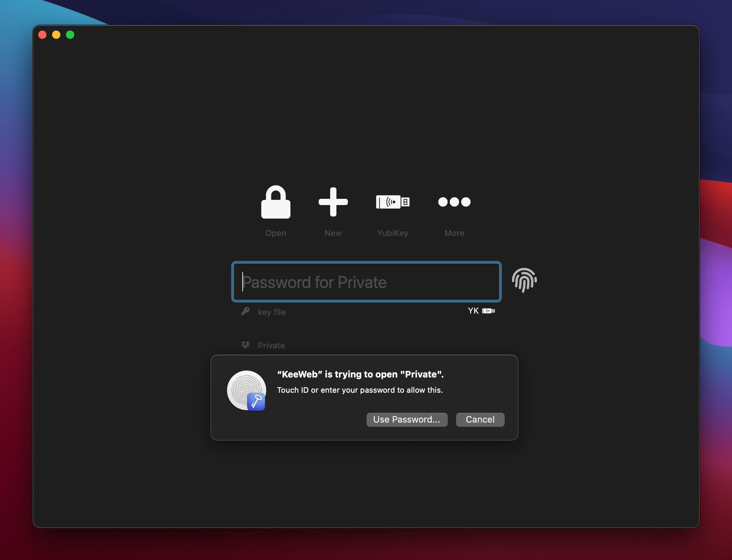Image resolution: width=732 pixels, height=560 pixels.
Task: Create a new database with plus icon
Action: (x=333, y=202)
